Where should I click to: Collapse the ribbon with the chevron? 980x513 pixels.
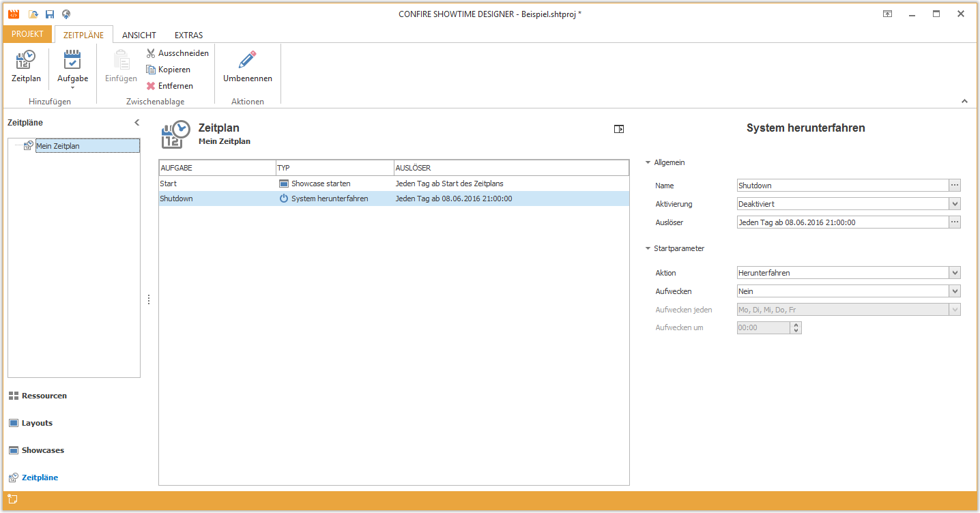pos(964,101)
